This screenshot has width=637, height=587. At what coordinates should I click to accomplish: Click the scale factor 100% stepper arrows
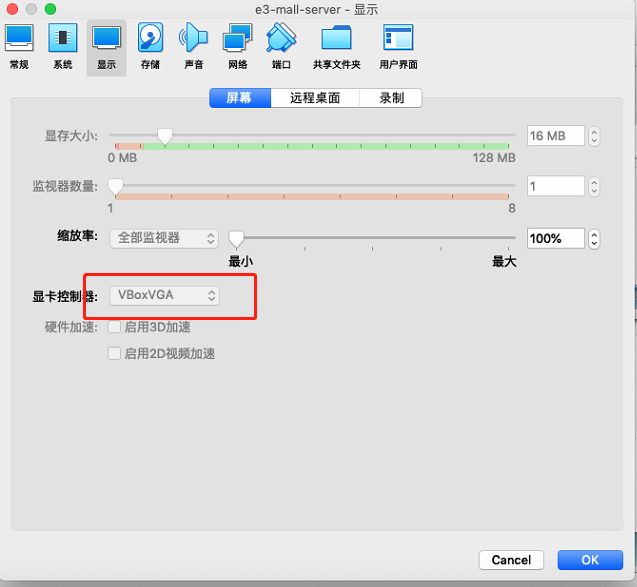click(x=594, y=238)
